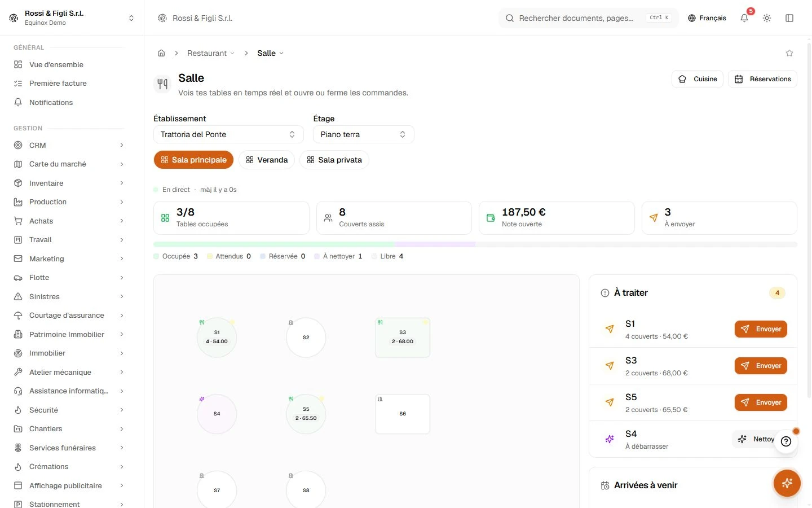Image resolution: width=812 pixels, height=508 pixels.
Task: Expand the Salle breadcrumb dropdown
Action: 271,53
